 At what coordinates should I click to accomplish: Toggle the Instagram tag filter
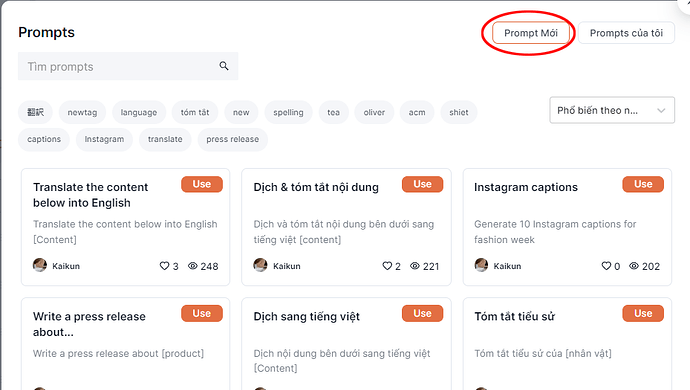click(104, 139)
